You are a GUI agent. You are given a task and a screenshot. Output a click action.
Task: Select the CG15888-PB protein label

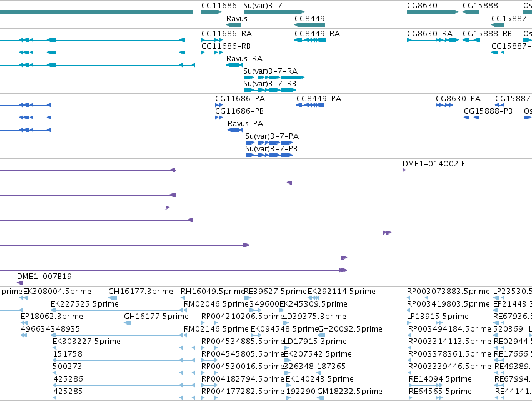[x=488, y=111]
